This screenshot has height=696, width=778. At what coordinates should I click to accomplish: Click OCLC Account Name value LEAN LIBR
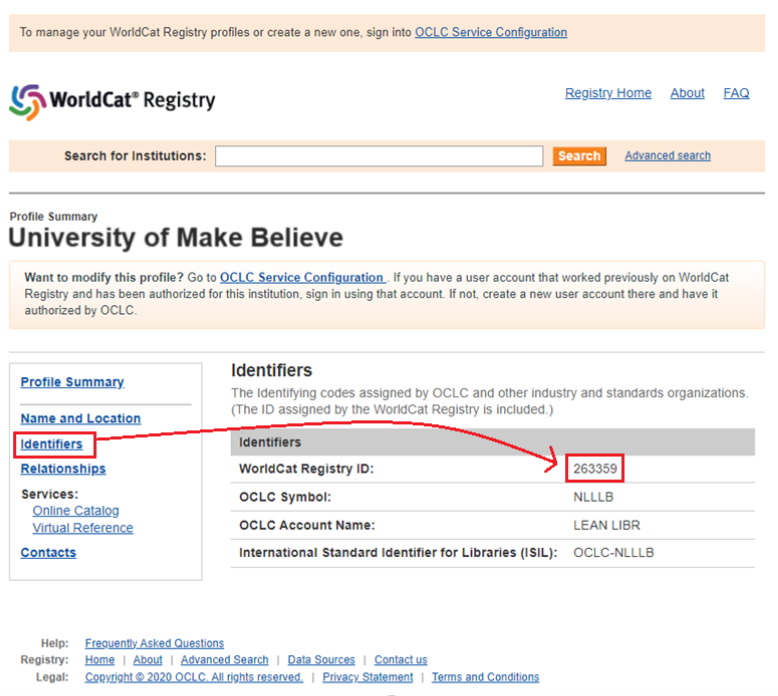606,525
